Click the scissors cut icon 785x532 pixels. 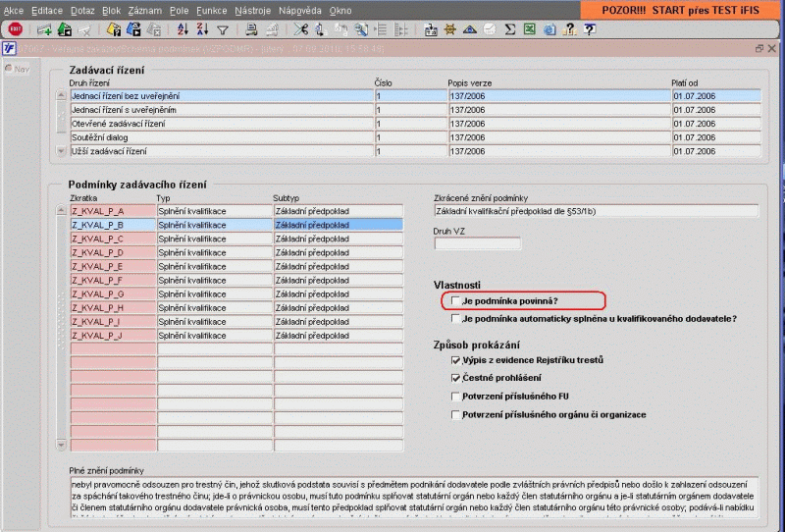[x=300, y=29]
